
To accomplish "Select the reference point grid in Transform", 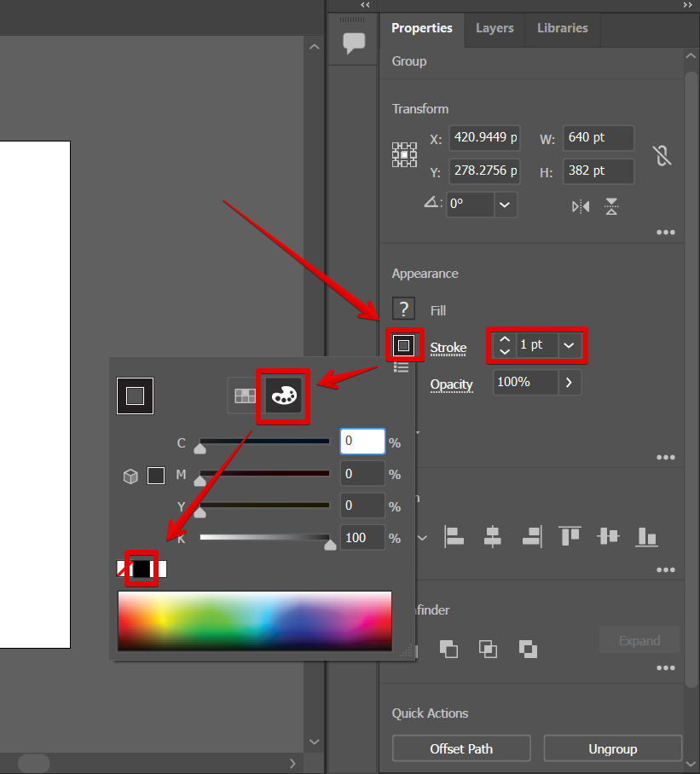I will [x=404, y=155].
